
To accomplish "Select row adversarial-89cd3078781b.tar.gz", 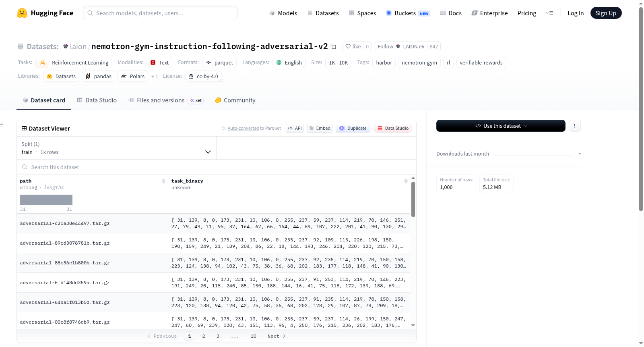I will 213,243.
